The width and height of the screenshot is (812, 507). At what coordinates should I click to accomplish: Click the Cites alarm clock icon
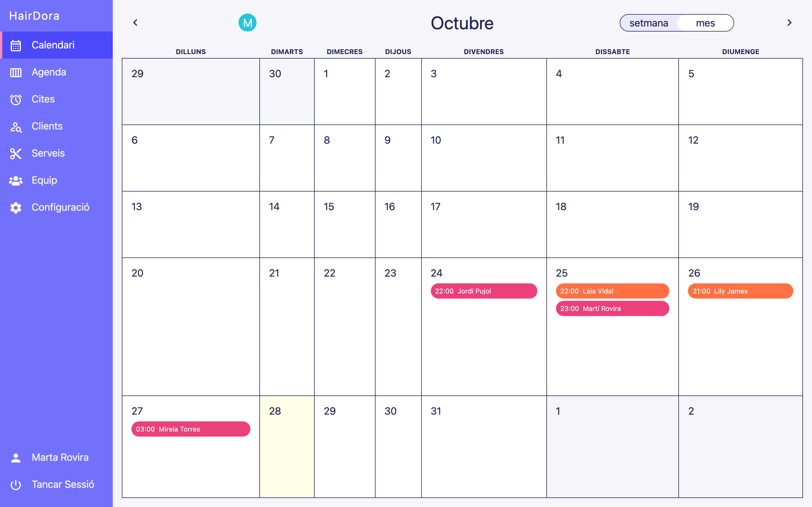pyautogui.click(x=16, y=100)
